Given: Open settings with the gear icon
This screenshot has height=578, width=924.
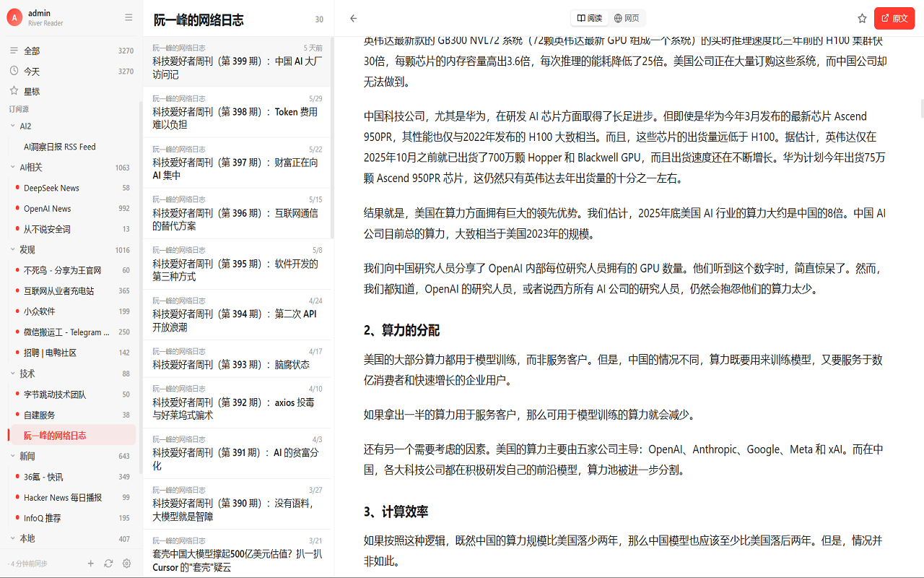Looking at the screenshot, I should (126, 564).
